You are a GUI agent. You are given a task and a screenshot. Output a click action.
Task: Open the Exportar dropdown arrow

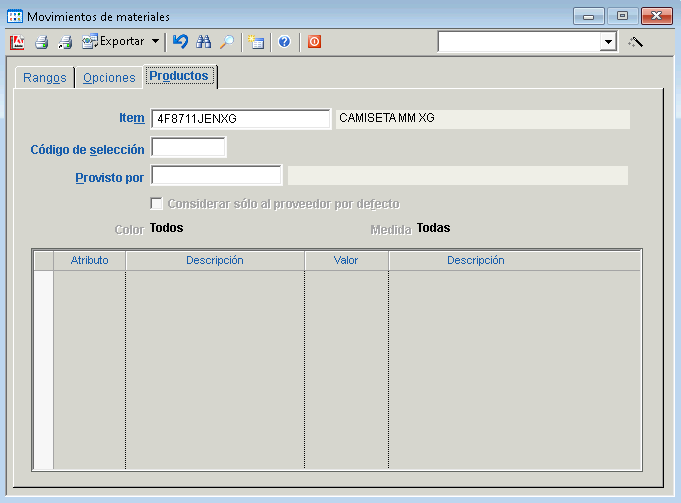[x=155, y=42]
